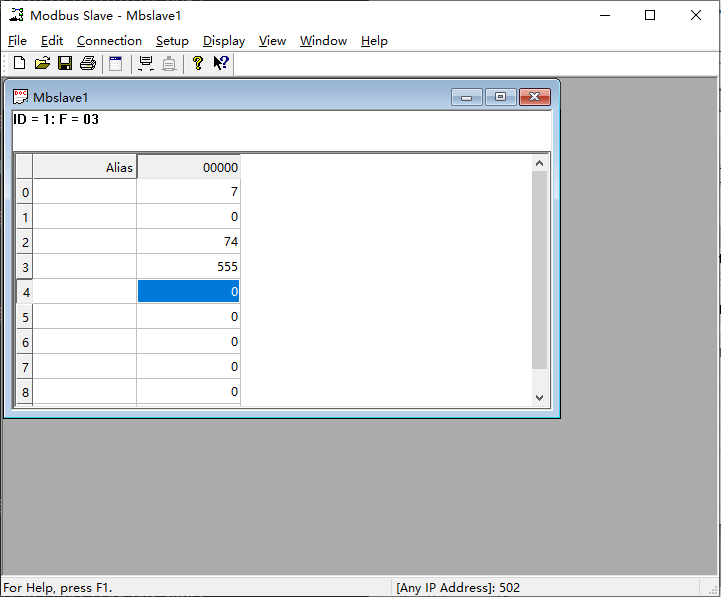Viewport: 721px width, 597px height.
Task: Select register 8 value cell
Action: [x=189, y=391]
